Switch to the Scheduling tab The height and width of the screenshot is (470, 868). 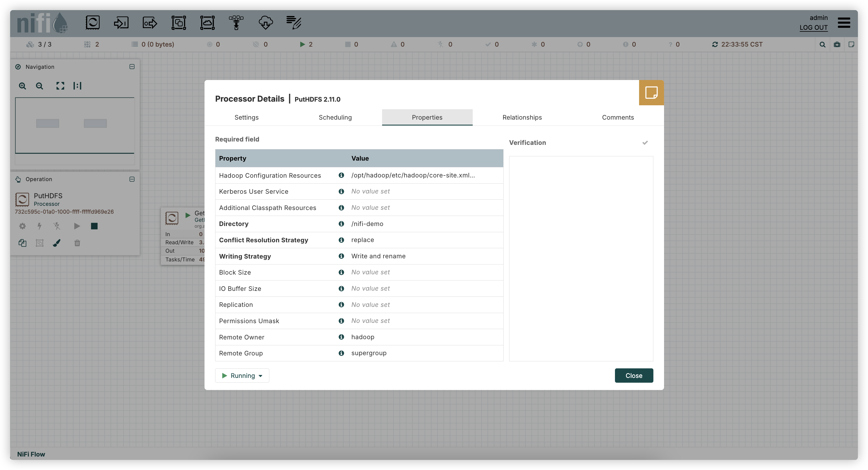[x=335, y=117]
